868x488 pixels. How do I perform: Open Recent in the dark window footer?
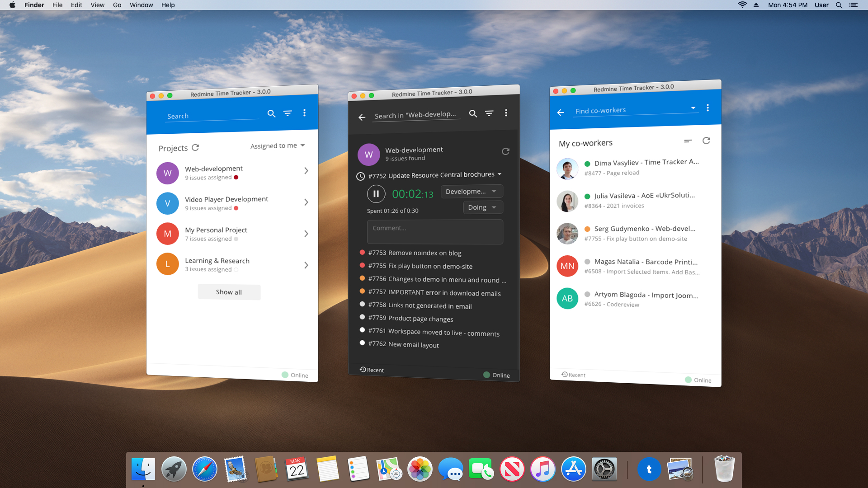[x=372, y=370]
